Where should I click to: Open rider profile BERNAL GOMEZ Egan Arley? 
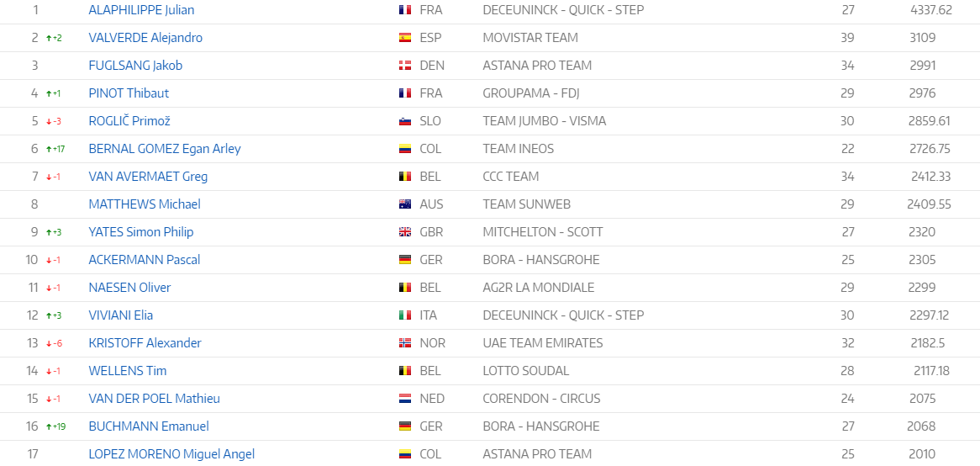pyautogui.click(x=165, y=149)
